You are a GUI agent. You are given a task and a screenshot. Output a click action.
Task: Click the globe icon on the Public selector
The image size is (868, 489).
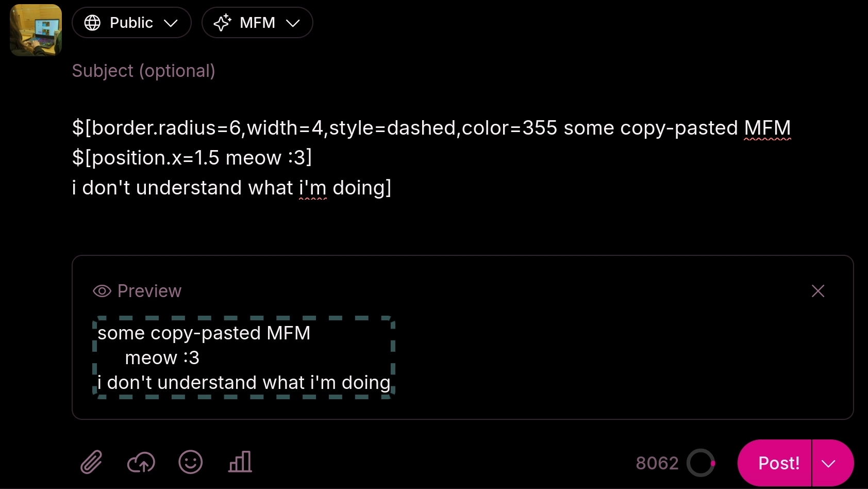point(93,22)
